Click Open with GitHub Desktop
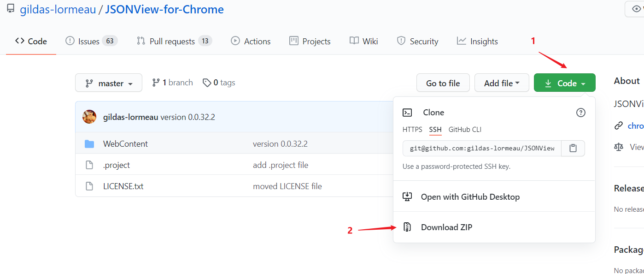This screenshot has width=644, height=274. pos(494,197)
